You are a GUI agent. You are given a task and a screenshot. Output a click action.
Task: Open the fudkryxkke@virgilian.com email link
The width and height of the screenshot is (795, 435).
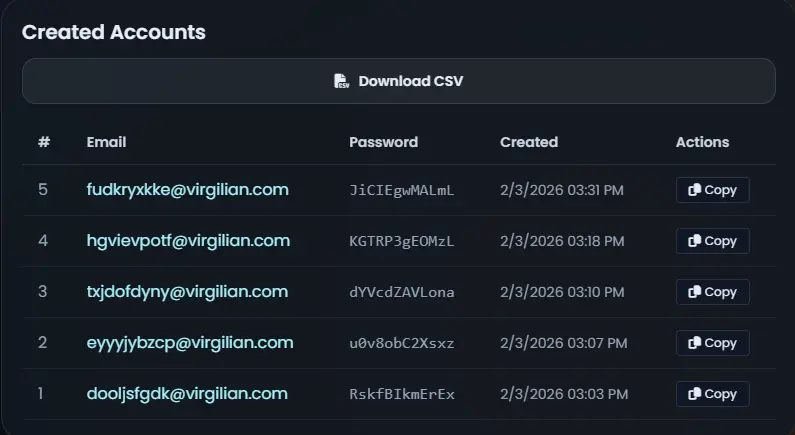[188, 190]
